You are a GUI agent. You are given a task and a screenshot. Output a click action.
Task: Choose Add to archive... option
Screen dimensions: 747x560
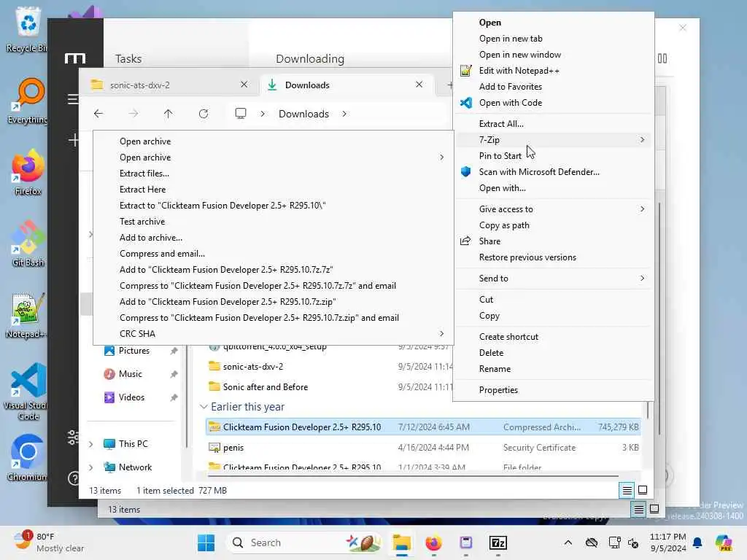pyautogui.click(x=273, y=238)
